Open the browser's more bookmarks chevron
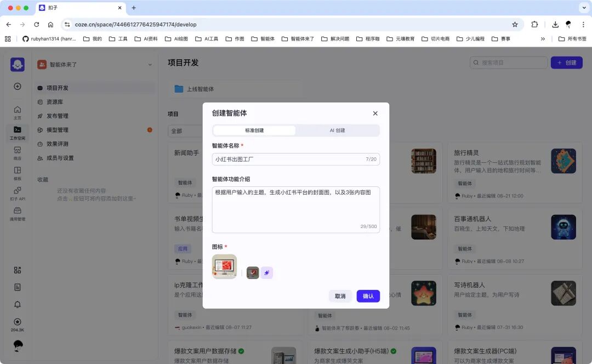 pos(542,39)
